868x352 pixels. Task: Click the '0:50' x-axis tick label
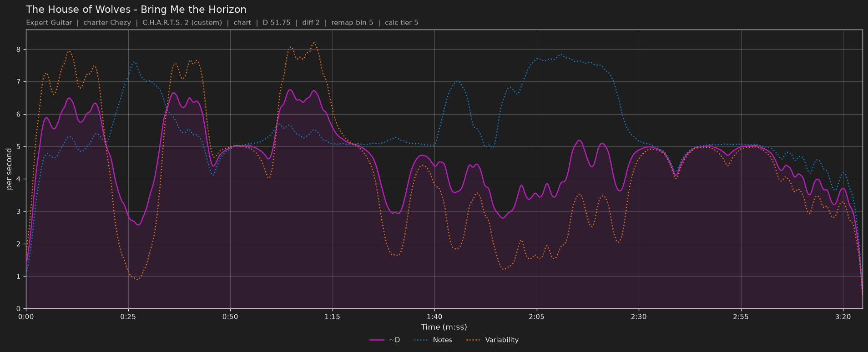click(230, 317)
